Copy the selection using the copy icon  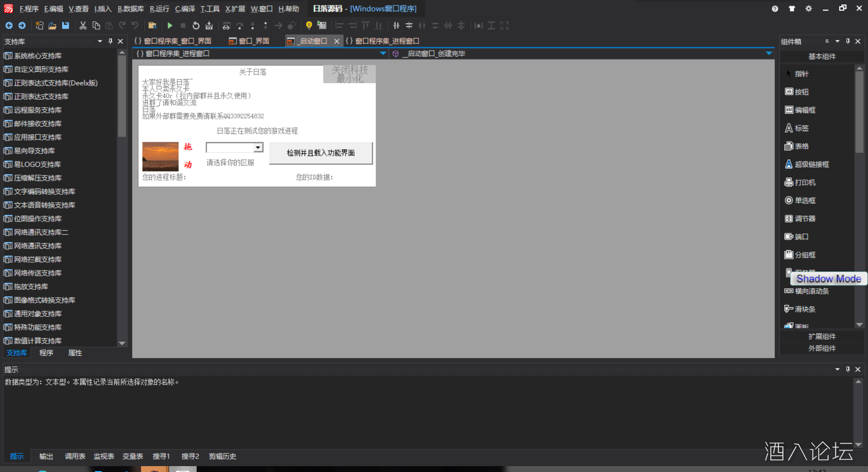click(x=96, y=25)
